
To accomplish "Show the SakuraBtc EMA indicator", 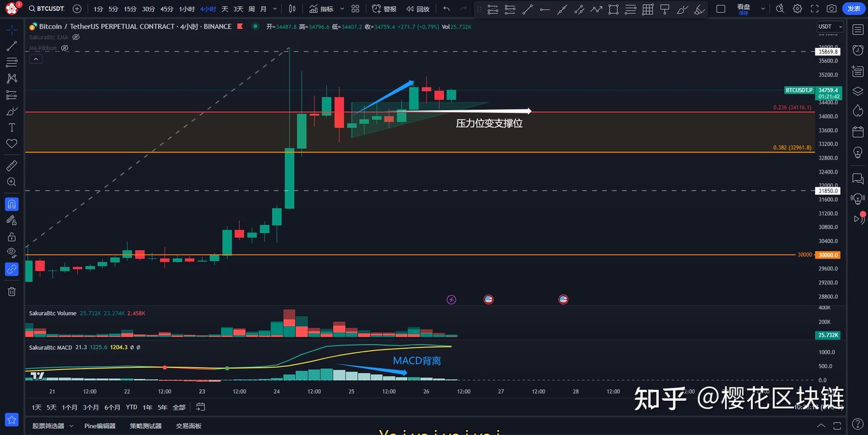I will point(76,37).
